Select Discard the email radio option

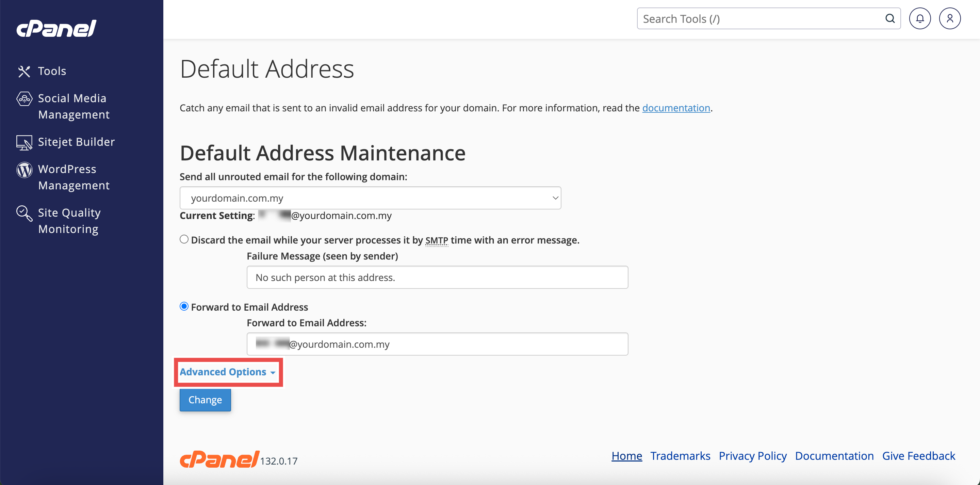(184, 239)
